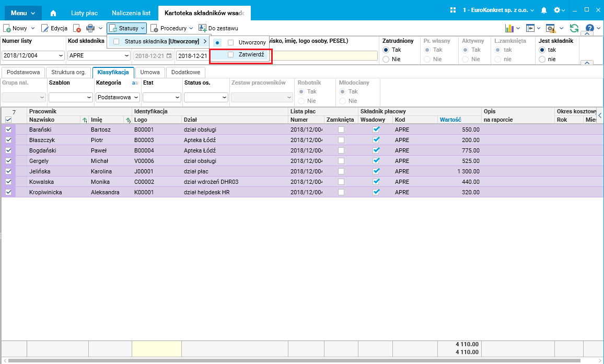Click the printer icon
604x364 pixels.
90,28
